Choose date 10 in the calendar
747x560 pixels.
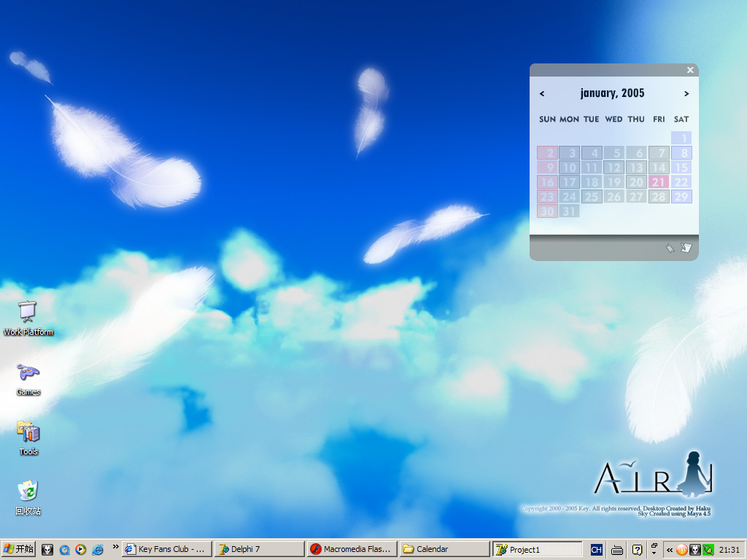[x=569, y=168]
